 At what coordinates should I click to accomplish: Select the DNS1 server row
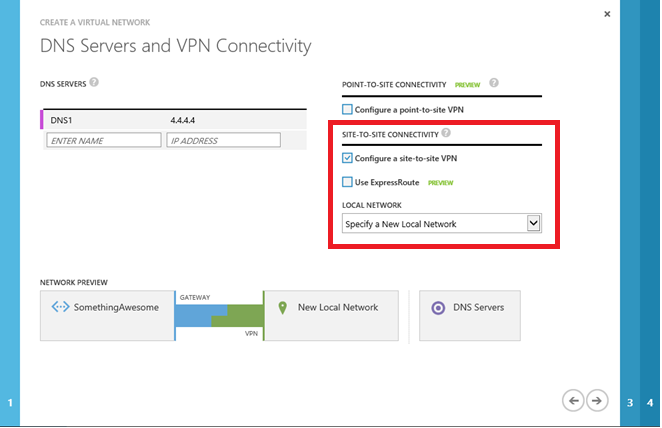click(x=170, y=120)
